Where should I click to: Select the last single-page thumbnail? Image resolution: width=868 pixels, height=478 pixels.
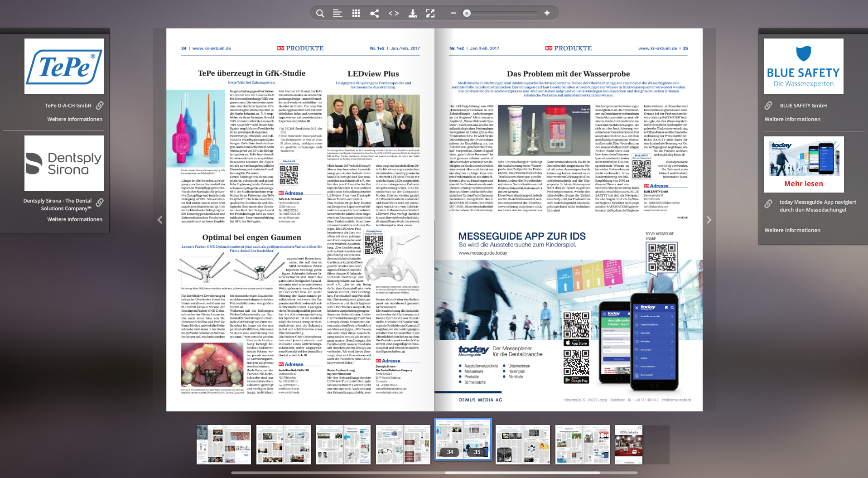click(x=629, y=444)
